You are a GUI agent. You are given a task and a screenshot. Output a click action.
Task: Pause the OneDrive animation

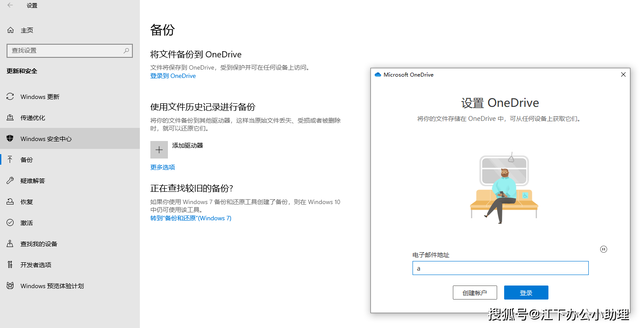[604, 249]
